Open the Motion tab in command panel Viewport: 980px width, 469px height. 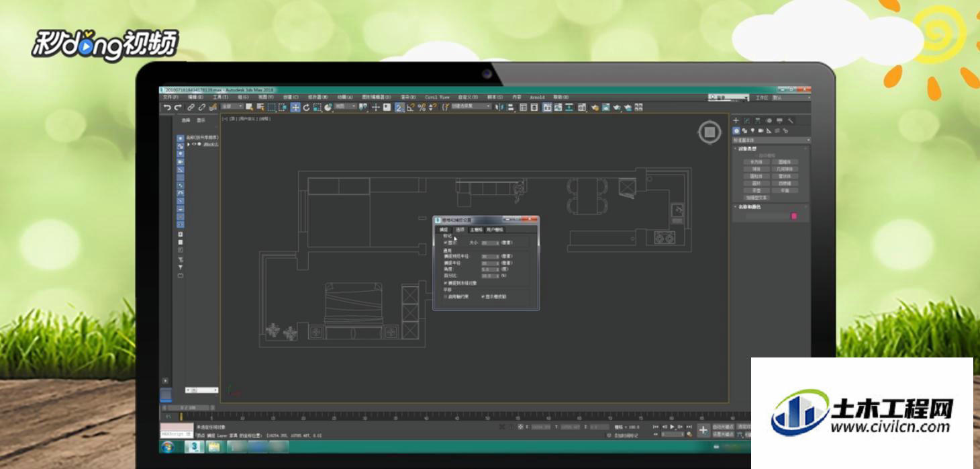pos(769,121)
